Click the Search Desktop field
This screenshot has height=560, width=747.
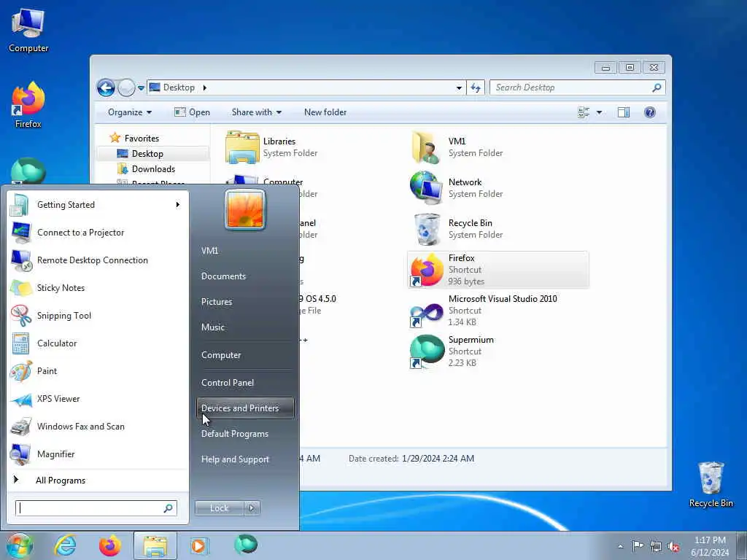578,87
